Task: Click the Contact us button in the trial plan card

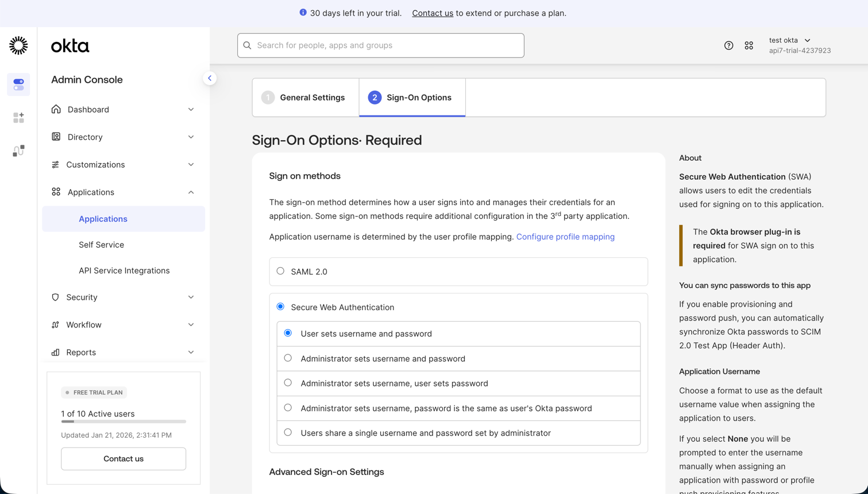Action: click(x=123, y=458)
